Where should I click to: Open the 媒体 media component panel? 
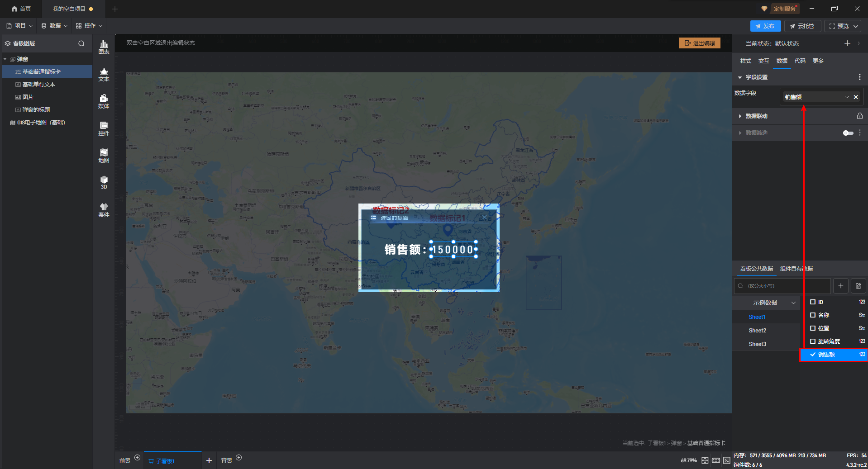104,101
